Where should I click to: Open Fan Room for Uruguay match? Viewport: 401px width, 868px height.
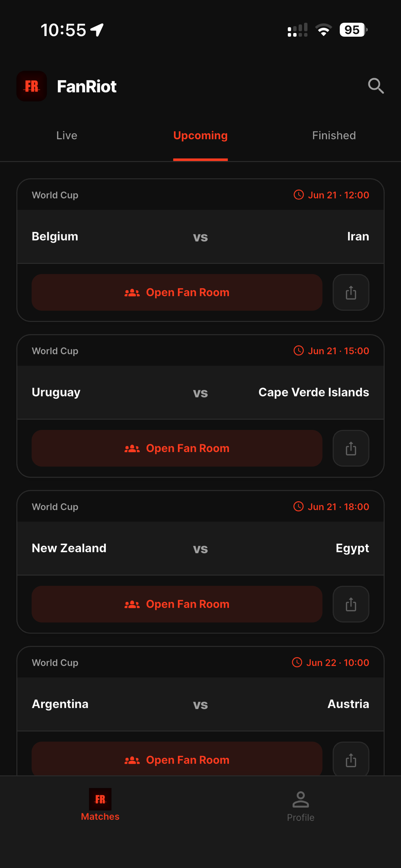click(x=177, y=448)
